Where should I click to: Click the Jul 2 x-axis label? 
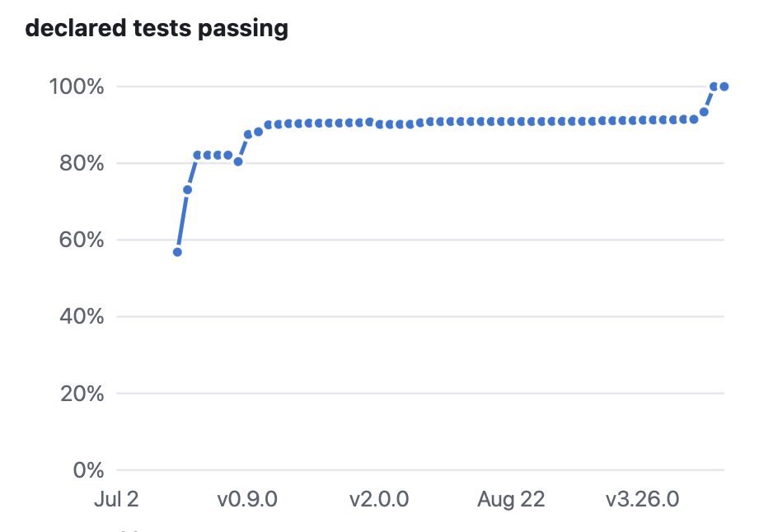(116, 500)
